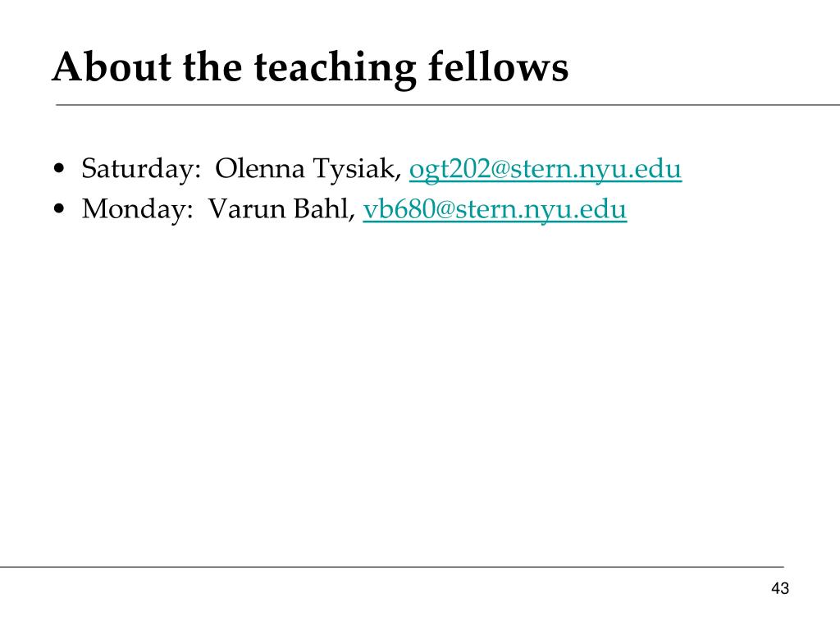Click the surname 'Tysiak'
This screenshot has height=630, width=840.
[354, 170]
